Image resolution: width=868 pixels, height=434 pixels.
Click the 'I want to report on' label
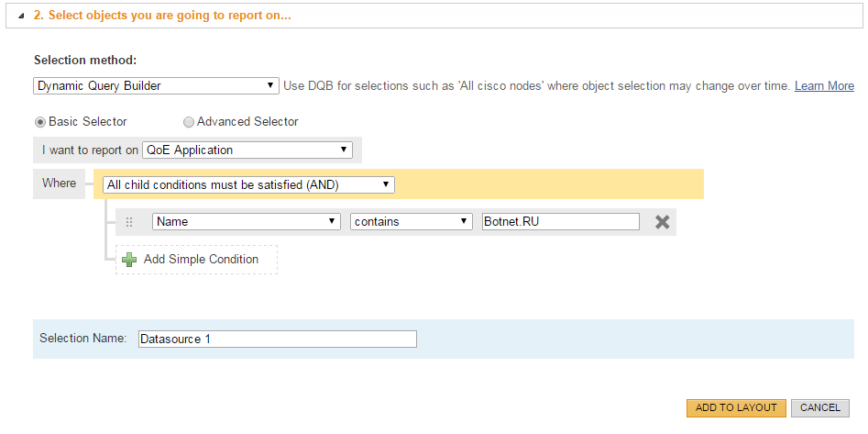pos(90,150)
